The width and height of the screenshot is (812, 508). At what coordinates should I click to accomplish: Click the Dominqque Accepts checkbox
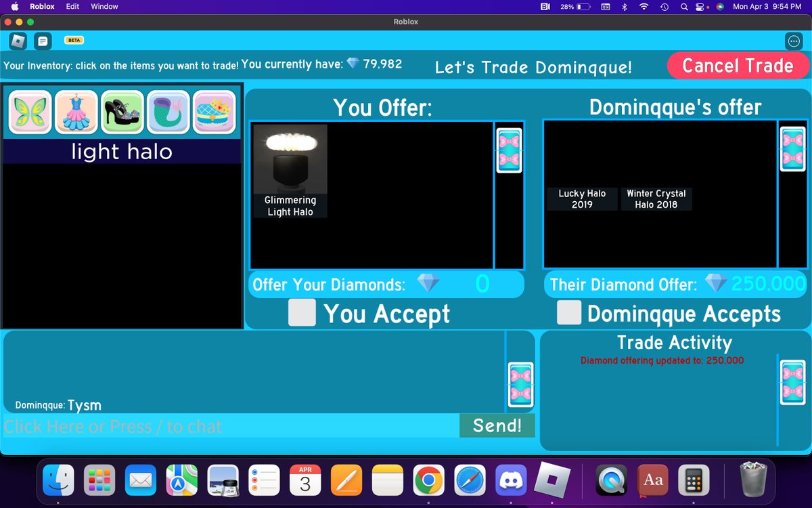569,313
